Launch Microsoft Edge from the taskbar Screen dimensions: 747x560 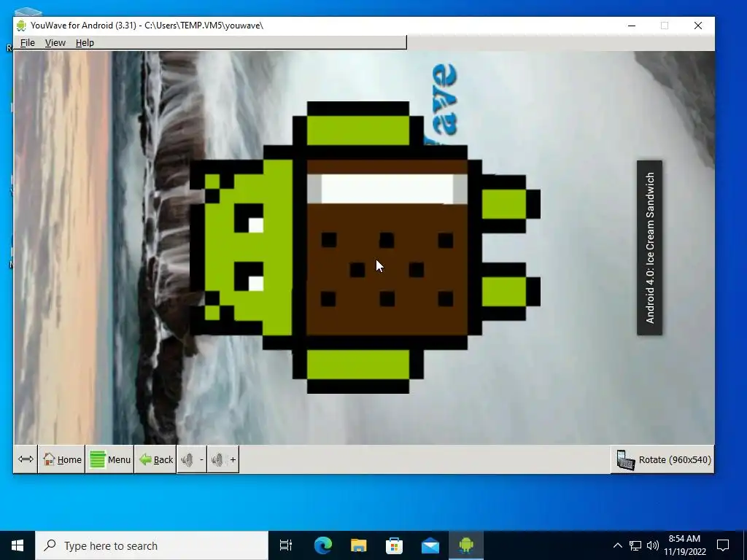(323, 545)
